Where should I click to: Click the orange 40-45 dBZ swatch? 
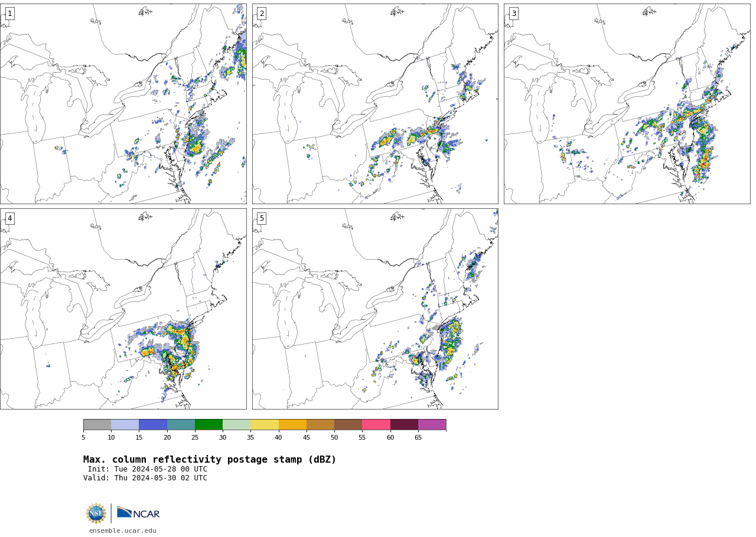click(292, 425)
